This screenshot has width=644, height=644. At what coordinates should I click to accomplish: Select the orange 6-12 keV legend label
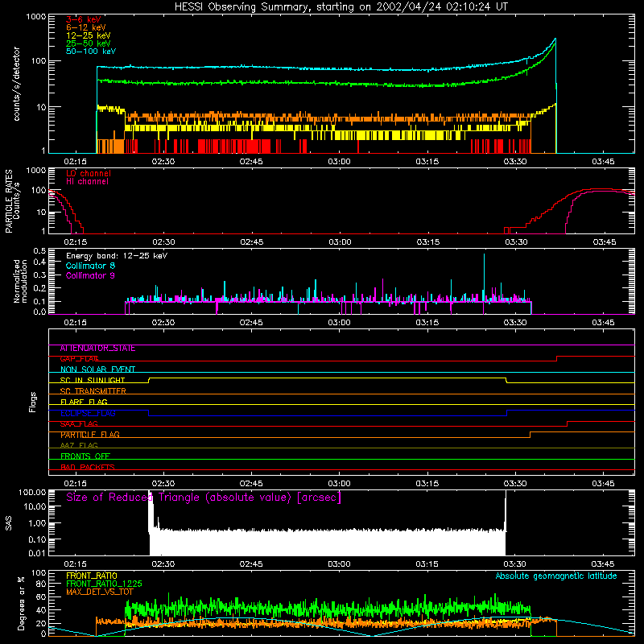pyautogui.click(x=86, y=27)
